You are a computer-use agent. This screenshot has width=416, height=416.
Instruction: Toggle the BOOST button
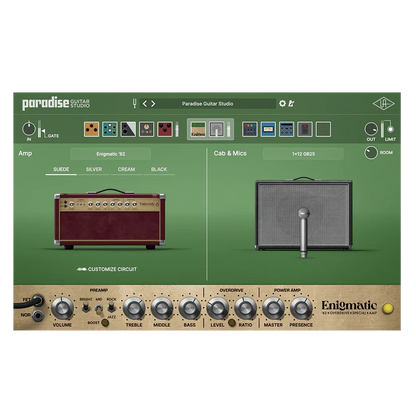(105, 323)
